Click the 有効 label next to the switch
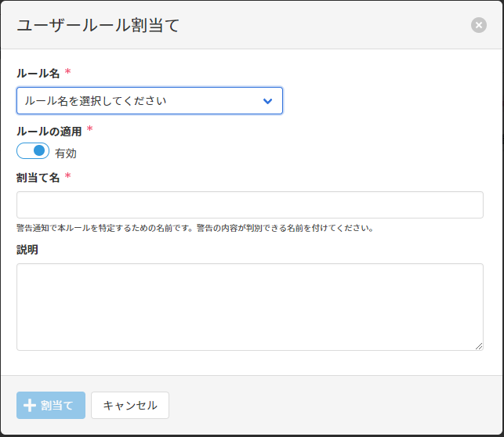The width and height of the screenshot is (504, 437). (66, 153)
